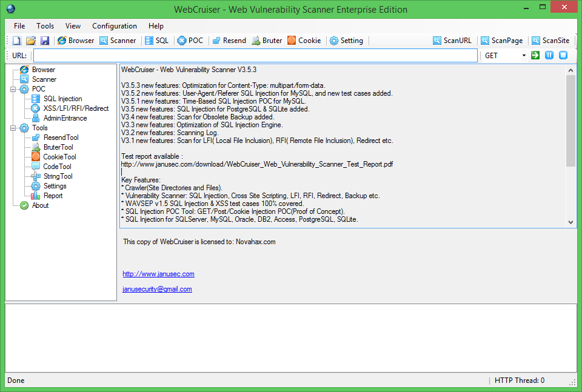
Task: Open the Browser toolbar button
Action: pyautogui.click(x=76, y=41)
